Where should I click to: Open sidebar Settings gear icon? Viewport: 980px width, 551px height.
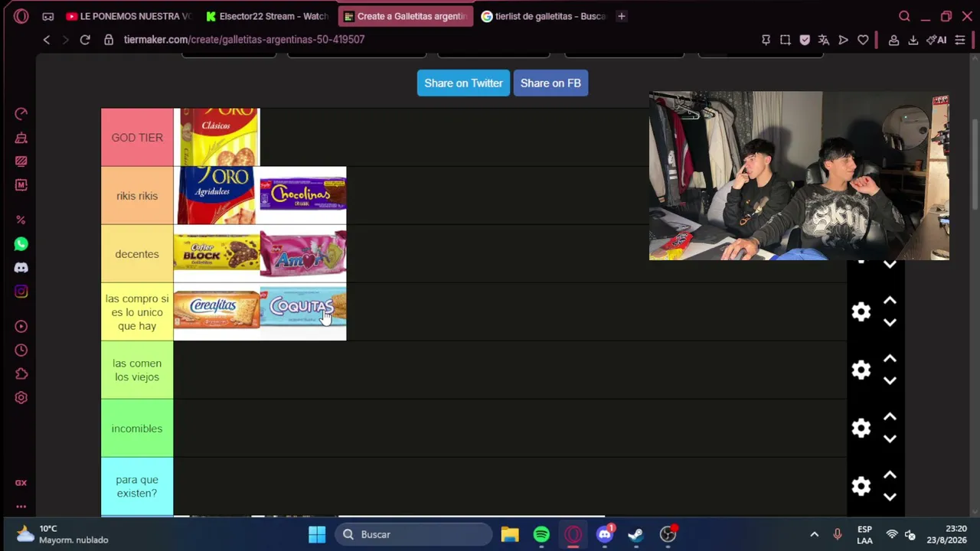click(x=21, y=398)
